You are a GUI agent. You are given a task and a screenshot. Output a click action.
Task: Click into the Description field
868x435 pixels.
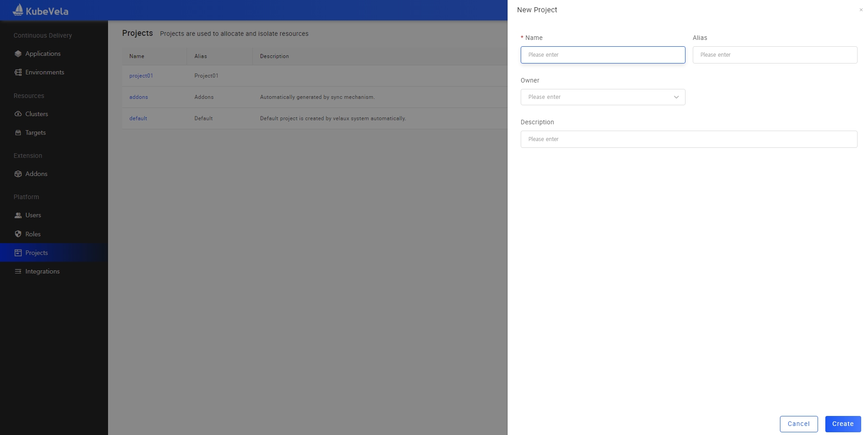(x=688, y=139)
